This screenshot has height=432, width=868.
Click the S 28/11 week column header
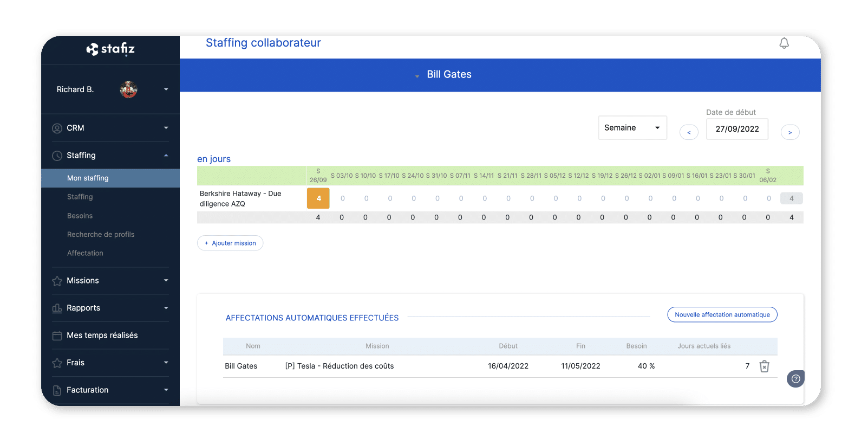pyautogui.click(x=531, y=176)
